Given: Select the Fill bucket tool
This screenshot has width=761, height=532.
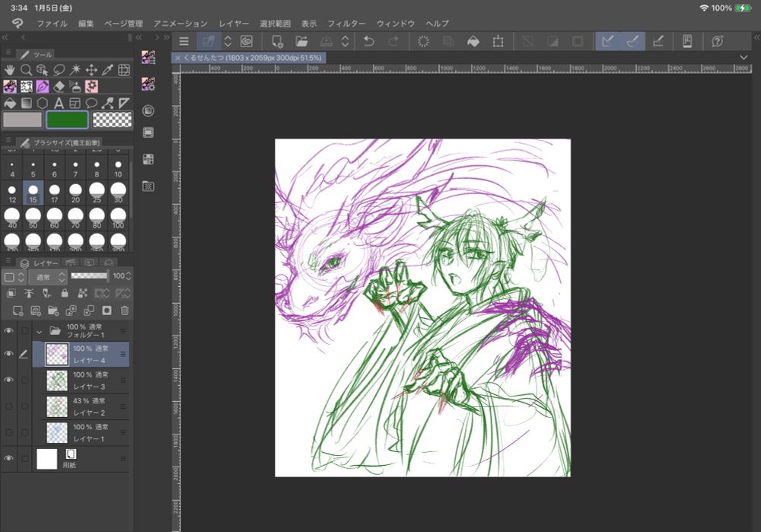Looking at the screenshot, I should point(11,104).
